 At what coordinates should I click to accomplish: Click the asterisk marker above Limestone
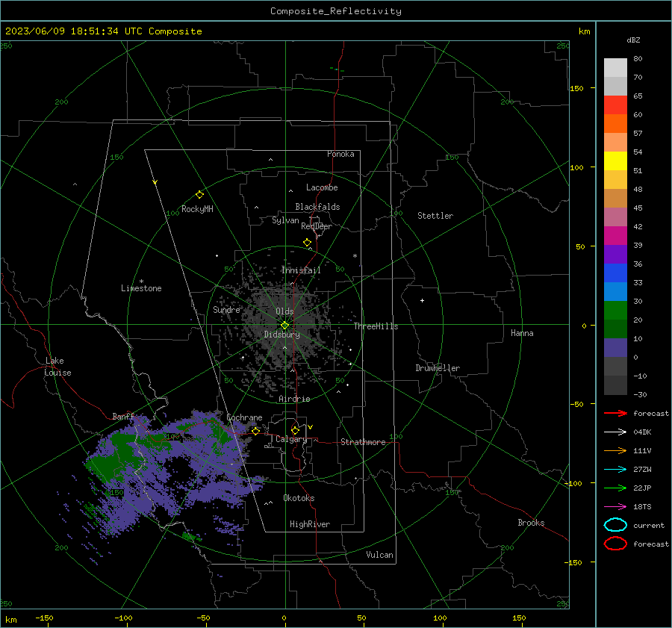click(141, 282)
